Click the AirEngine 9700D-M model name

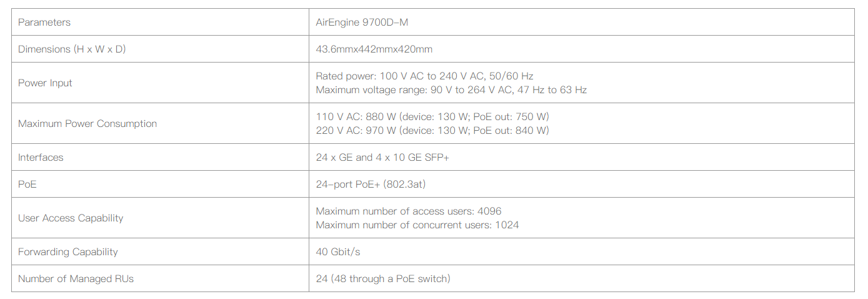pos(362,23)
